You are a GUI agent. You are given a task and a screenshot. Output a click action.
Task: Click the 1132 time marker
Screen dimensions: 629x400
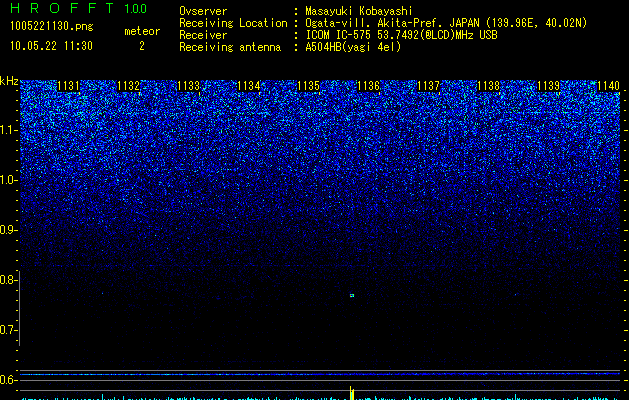tap(128, 86)
